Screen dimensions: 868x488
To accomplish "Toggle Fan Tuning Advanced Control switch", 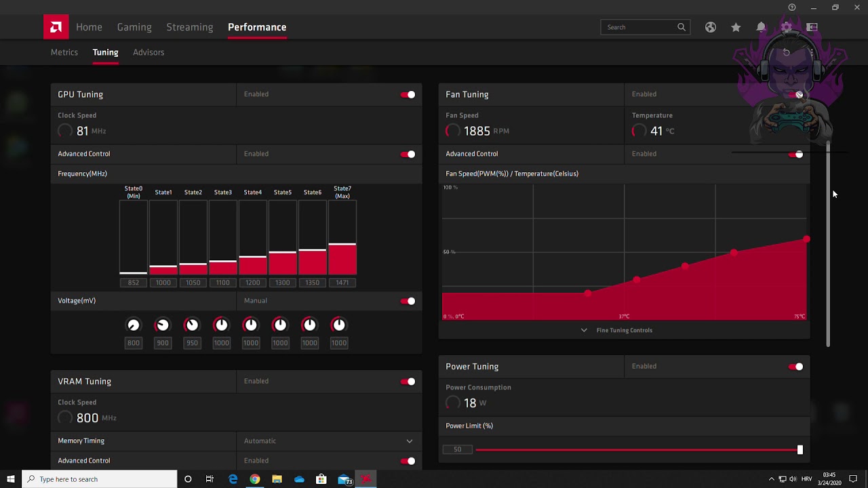I will tap(795, 155).
